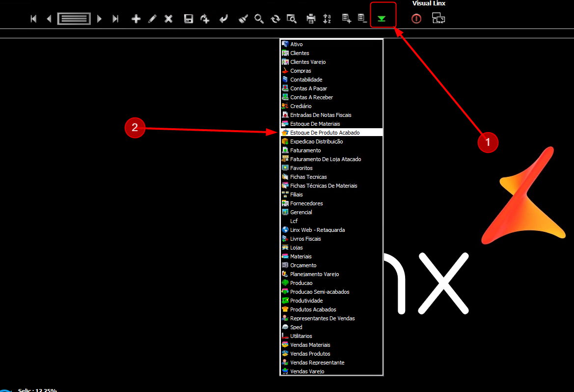Search with the magnifying glass icon
Viewport: 574px width, 392px height.
[259, 19]
